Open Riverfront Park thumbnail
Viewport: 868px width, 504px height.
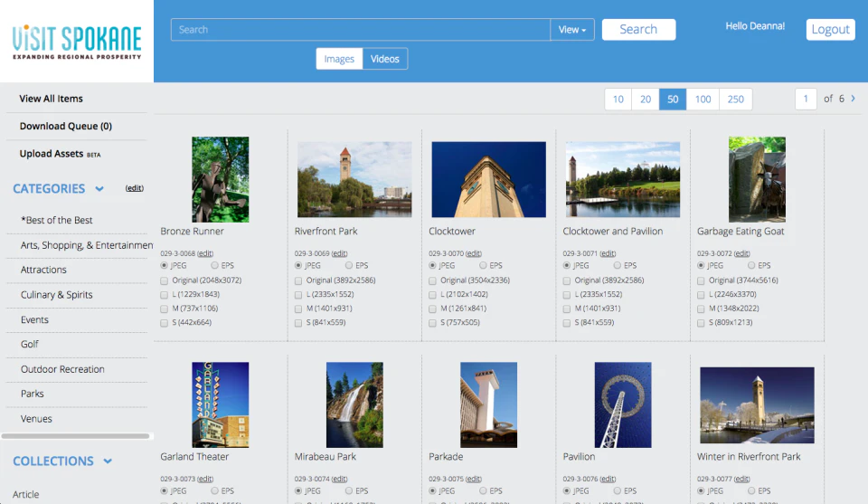click(354, 179)
